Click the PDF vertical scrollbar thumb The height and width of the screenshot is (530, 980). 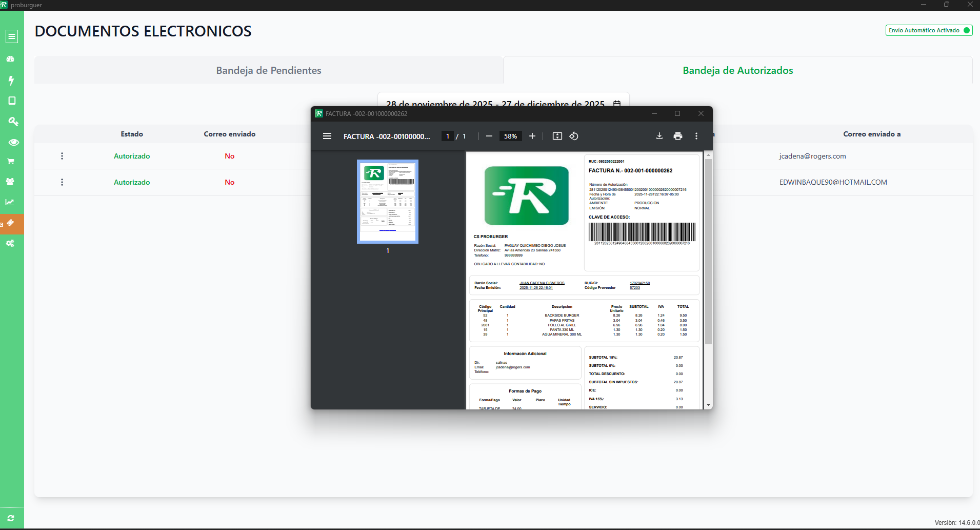click(709, 251)
